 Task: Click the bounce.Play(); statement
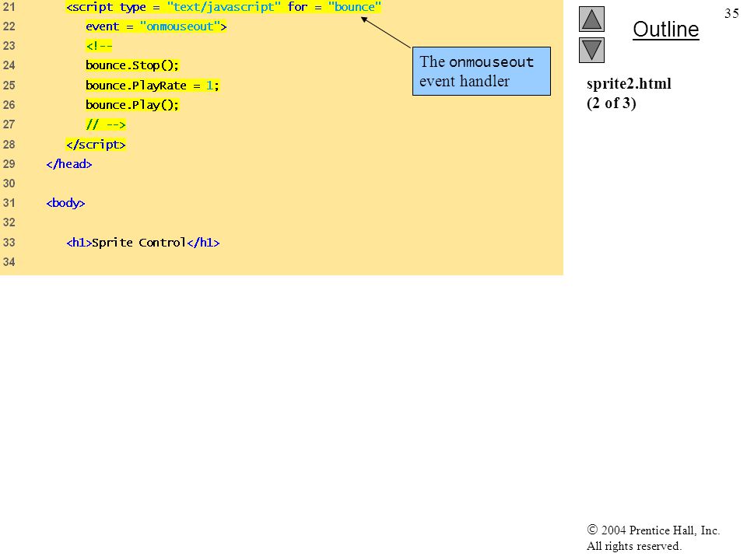click(132, 105)
